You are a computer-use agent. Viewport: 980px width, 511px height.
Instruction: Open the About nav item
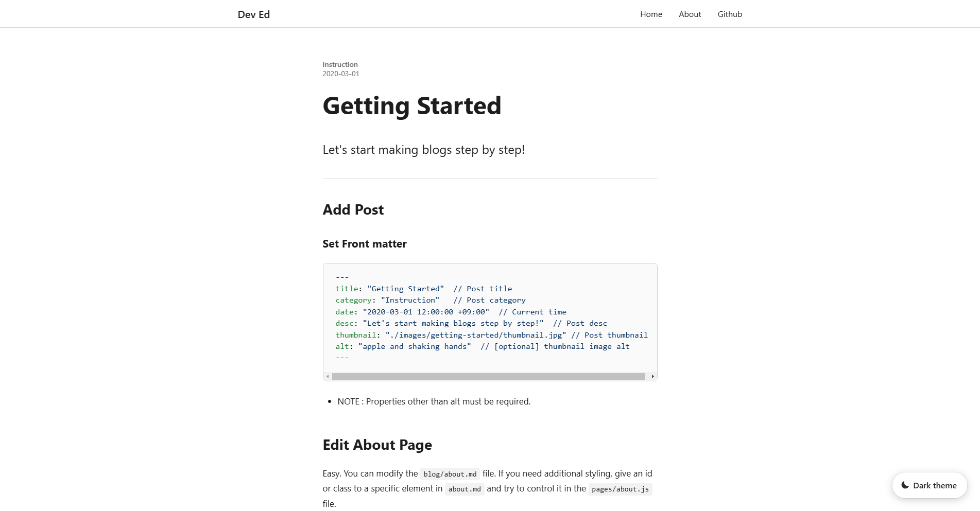click(x=690, y=14)
